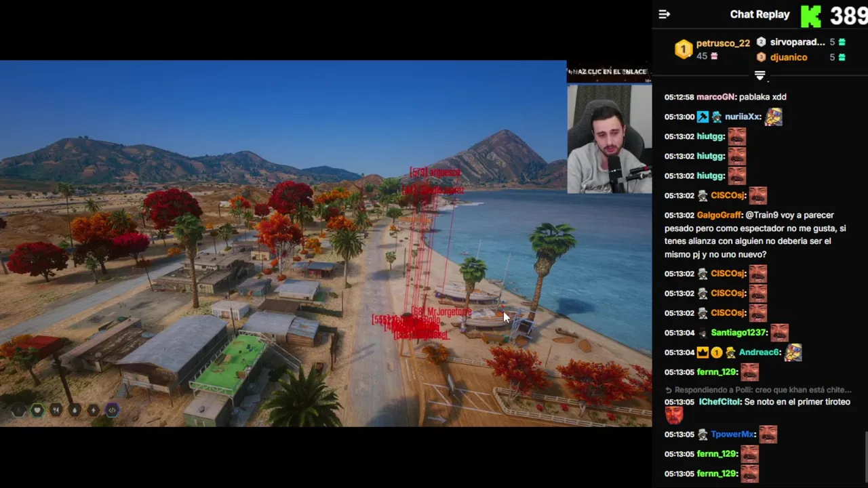Click the water drop thirst HUD hexagon
This screenshot has height=488, width=868.
click(75, 410)
